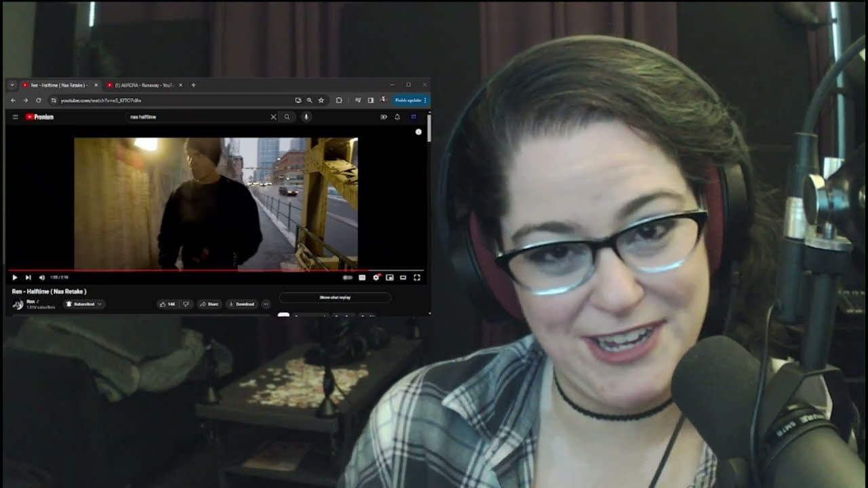Screen dimensions: 868x488
Task: Select the Ren - Halftime browser tab
Action: (x=58, y=85)
